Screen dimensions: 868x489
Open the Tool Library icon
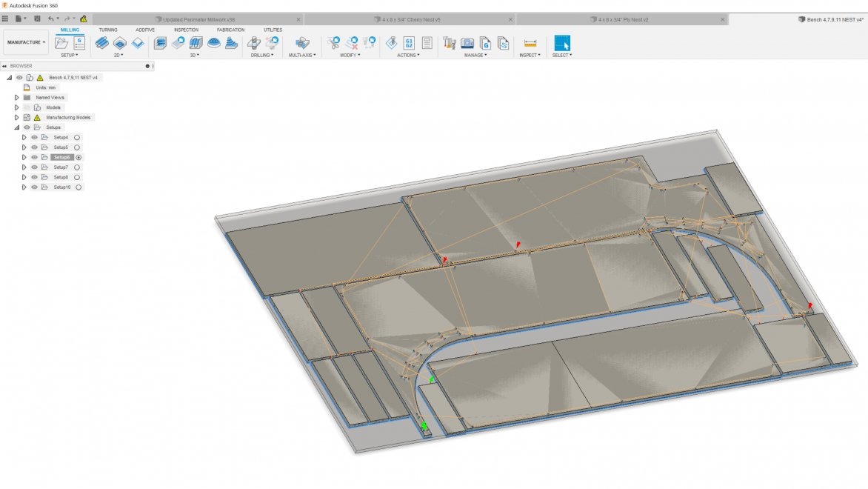(450, 43)
